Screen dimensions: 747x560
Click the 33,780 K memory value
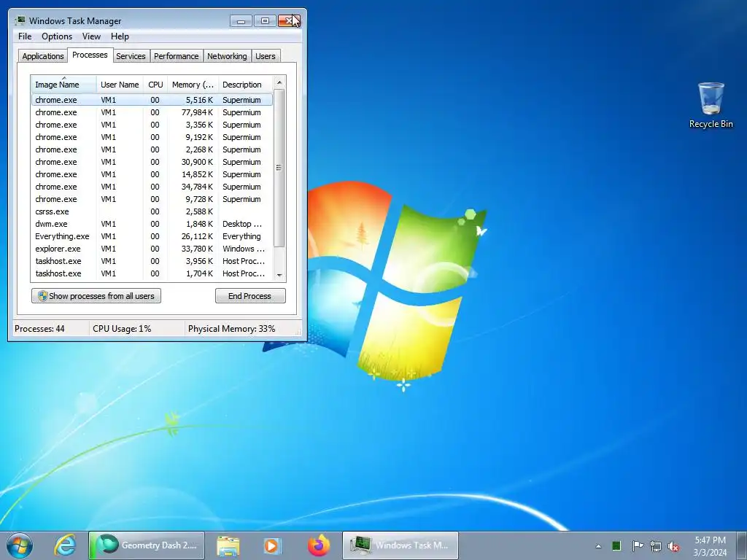point(197,249)
